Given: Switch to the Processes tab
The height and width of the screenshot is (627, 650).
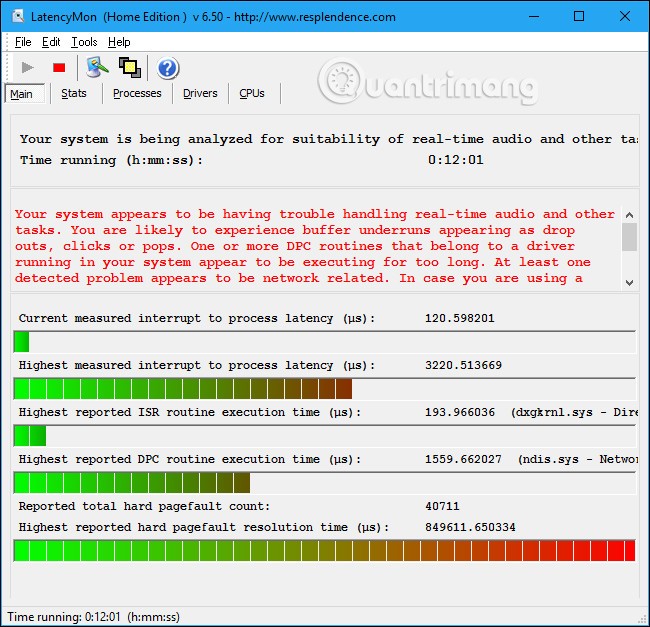Looking at the screenshot, I should tap(137, 94).
